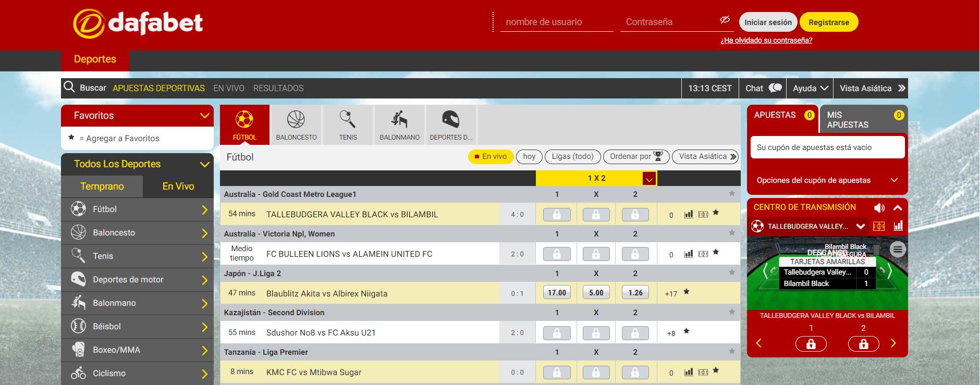This screenshot has height=385, width=980.
Task: Select the Baloncesto sport tab
Action: (x=296, y=125)
